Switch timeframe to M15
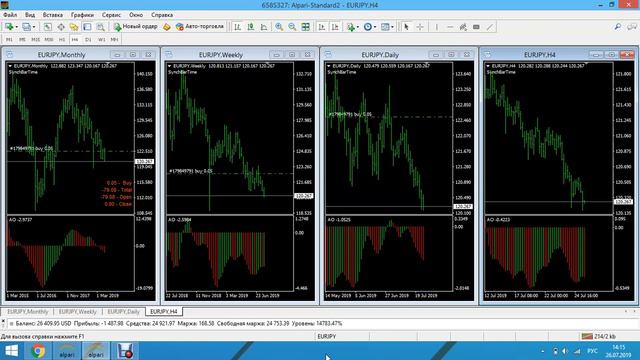The height and width of the screenshot is (360, 640). click(x=36, y=40)
